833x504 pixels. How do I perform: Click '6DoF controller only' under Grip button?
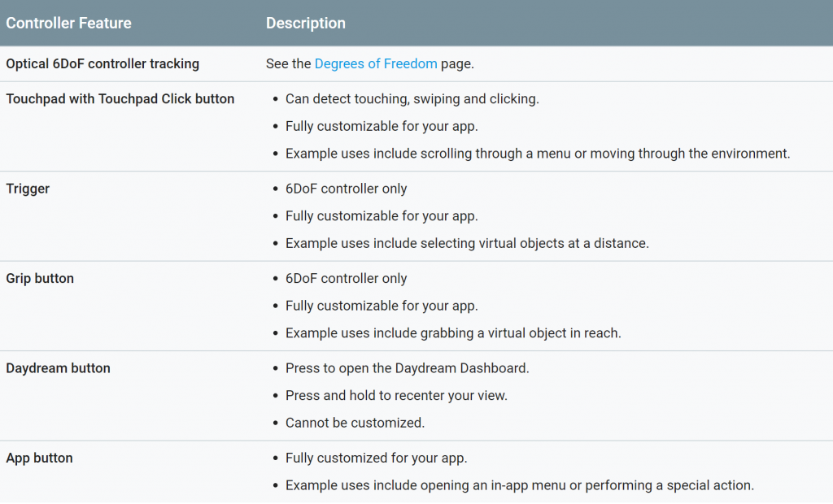coord(346,278)
